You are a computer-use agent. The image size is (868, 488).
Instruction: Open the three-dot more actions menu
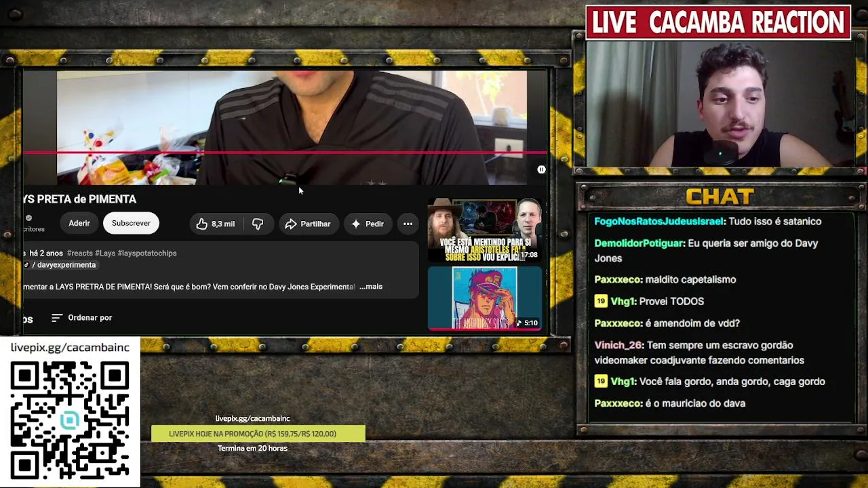coord(408,224)
